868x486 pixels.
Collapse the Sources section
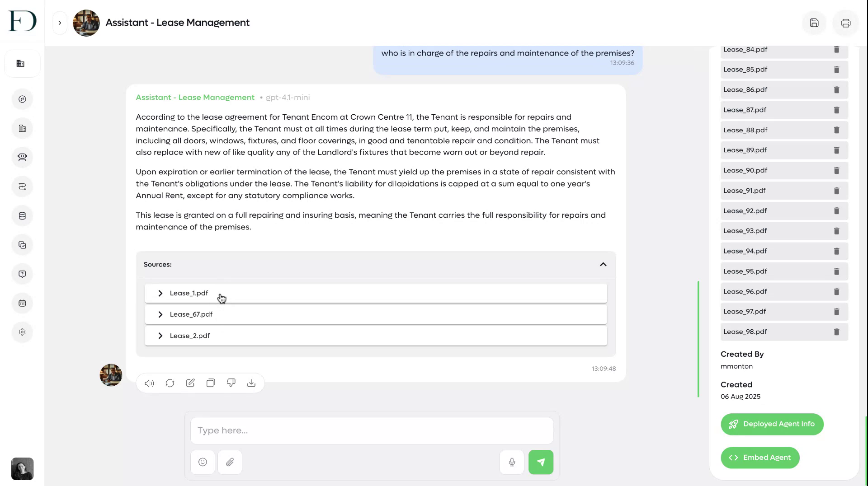coord(603,265)
